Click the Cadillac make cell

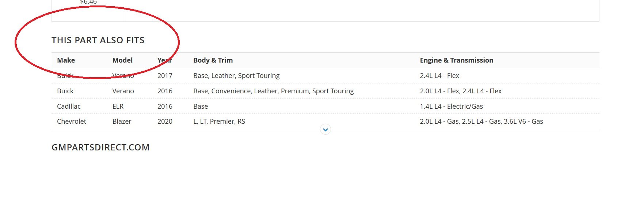point(69,106)
